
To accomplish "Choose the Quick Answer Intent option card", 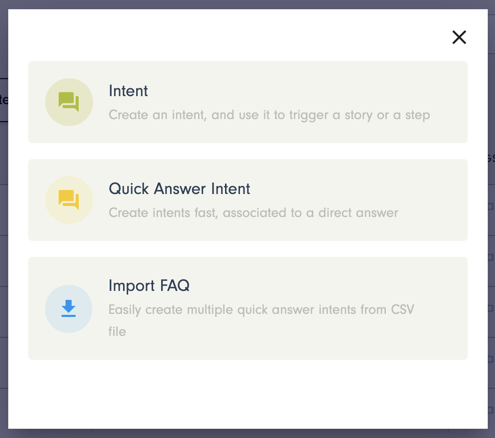I will coord(248,200).
